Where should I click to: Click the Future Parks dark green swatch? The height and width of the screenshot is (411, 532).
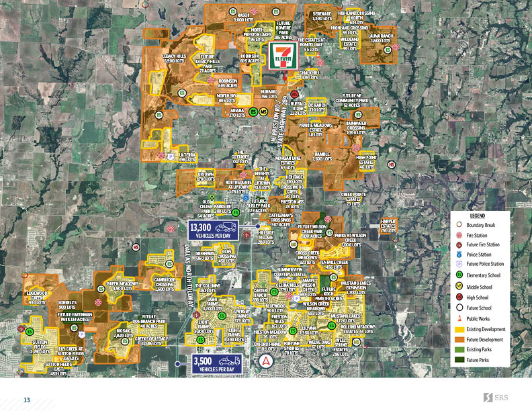[459, 360]
